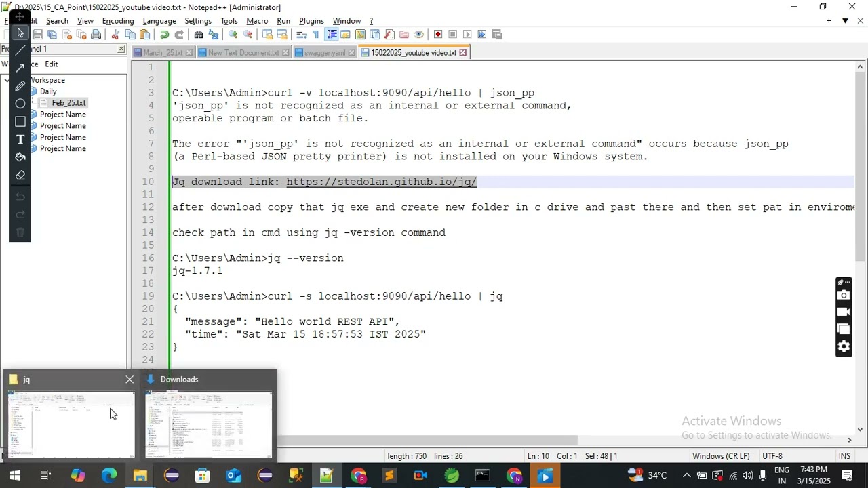
Task: Select the line drawing tool in the annotation bar
Action: [x=20, y=50]
